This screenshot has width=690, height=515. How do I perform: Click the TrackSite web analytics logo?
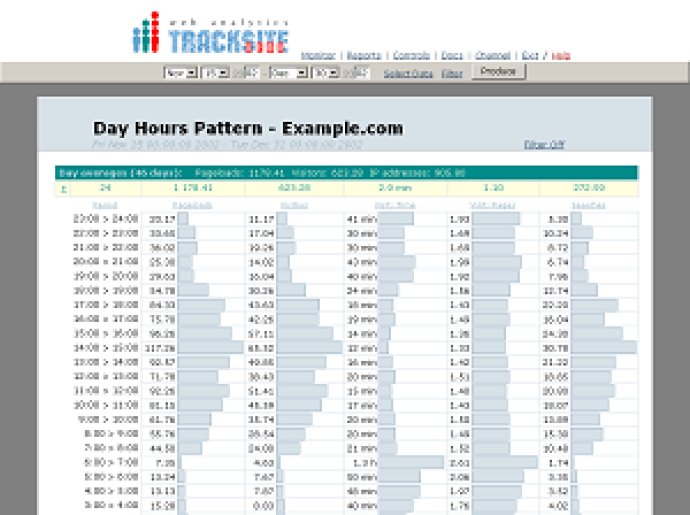(211, 33)
